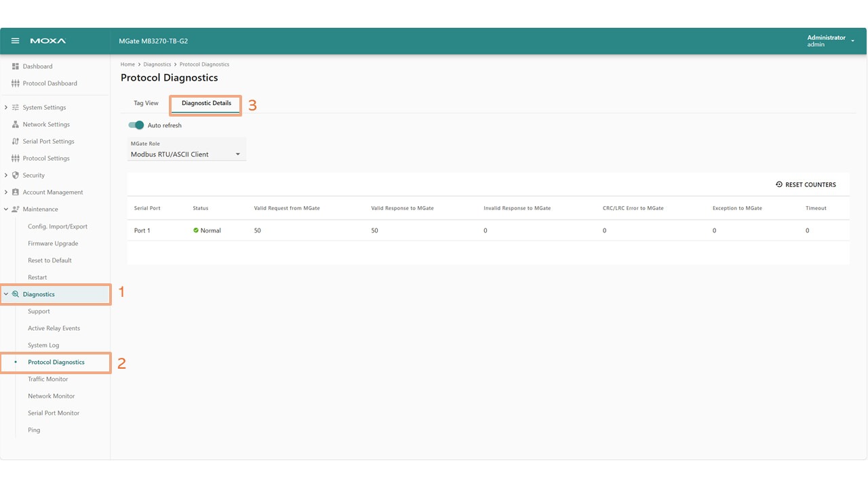Click the Network Settings icon
Image resolution: width=868 pixels, height=488 pixels.
coord(16,125)
